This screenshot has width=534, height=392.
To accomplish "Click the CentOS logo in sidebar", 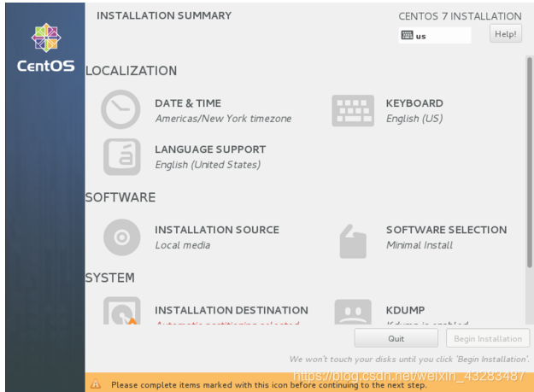I will [x=46, y=48].
